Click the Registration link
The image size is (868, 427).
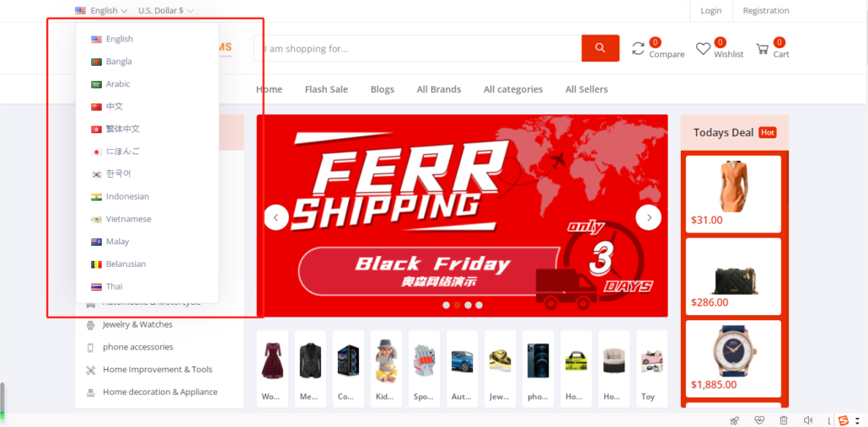click(765, 10)
